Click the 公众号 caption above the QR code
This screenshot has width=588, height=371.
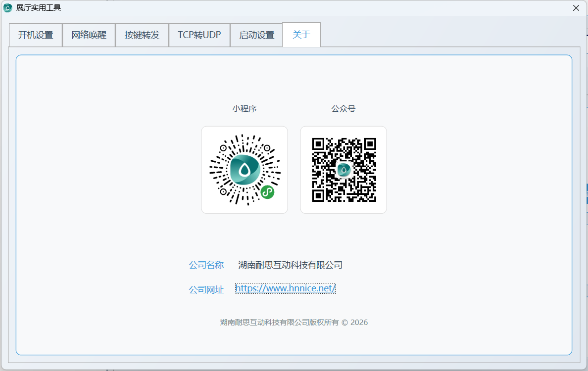343,109
